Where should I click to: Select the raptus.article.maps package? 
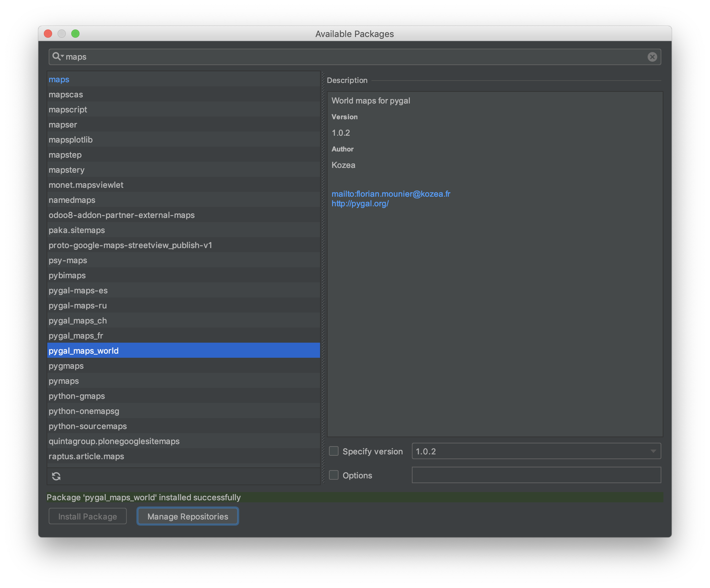[86, 456]
